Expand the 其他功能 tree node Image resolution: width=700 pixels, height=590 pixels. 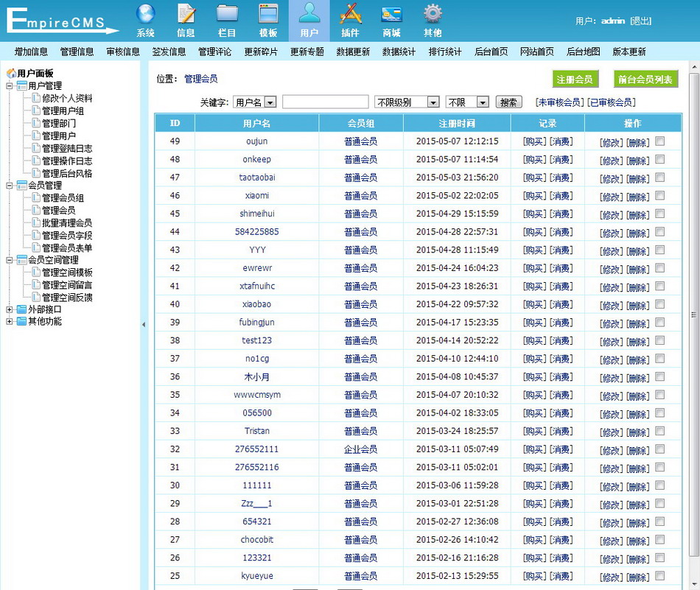(x=10, y=321)
